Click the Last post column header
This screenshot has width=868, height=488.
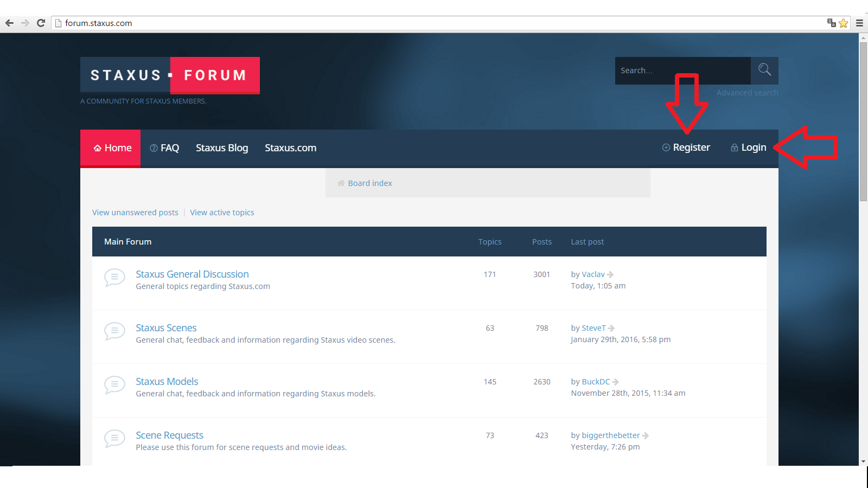pos(588,242)
